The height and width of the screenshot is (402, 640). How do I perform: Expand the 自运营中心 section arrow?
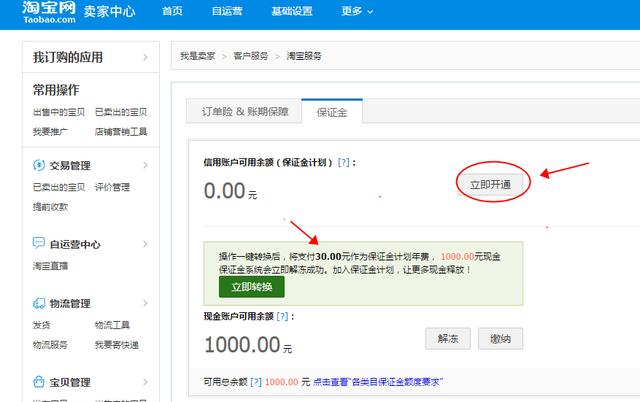click(x=145, y=244)
